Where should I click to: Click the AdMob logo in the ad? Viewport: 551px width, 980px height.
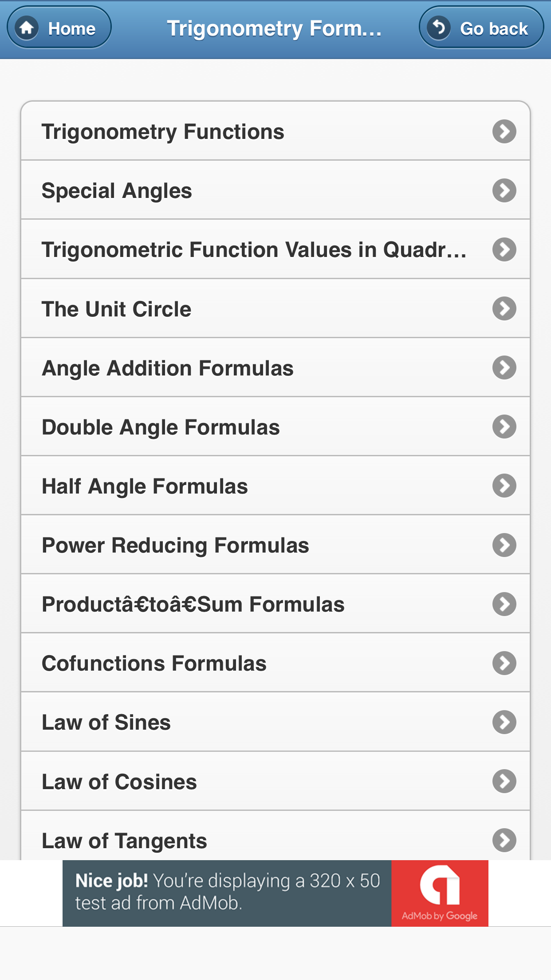tap(440, 886)
